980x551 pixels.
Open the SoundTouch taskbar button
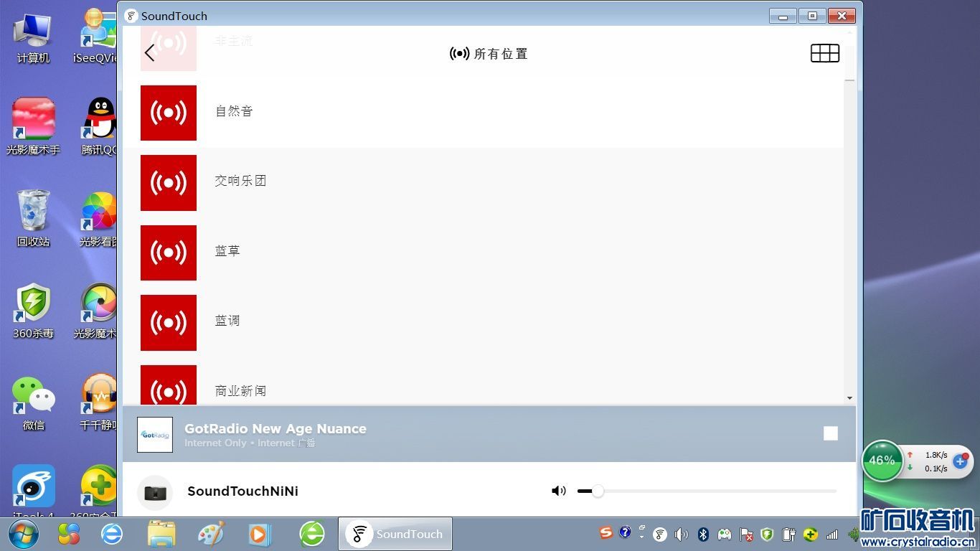395,534
